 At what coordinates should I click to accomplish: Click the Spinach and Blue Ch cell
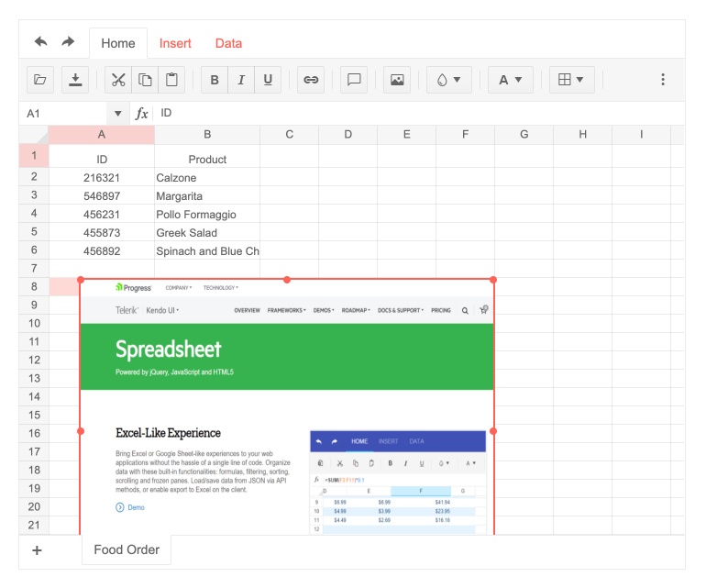pos(207,250)
